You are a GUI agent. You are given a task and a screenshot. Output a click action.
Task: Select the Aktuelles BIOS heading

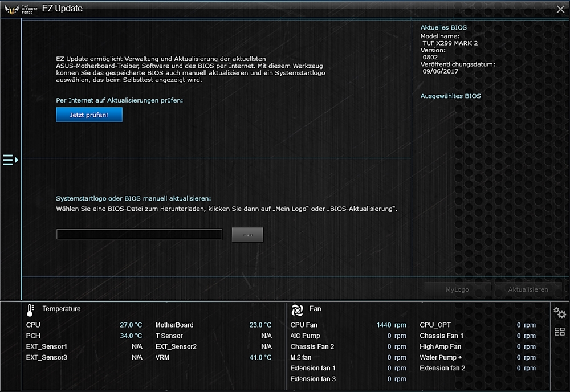pos(443,27)
